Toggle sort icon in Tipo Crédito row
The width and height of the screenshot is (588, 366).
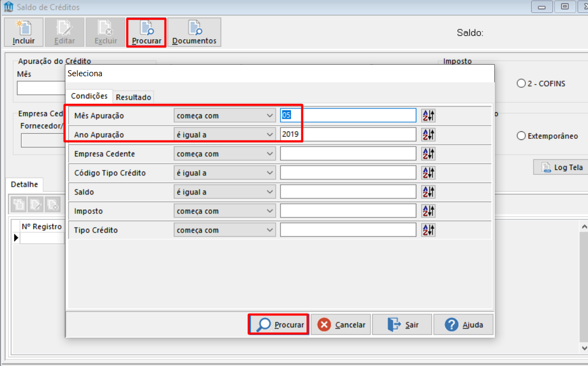point(428,230)
